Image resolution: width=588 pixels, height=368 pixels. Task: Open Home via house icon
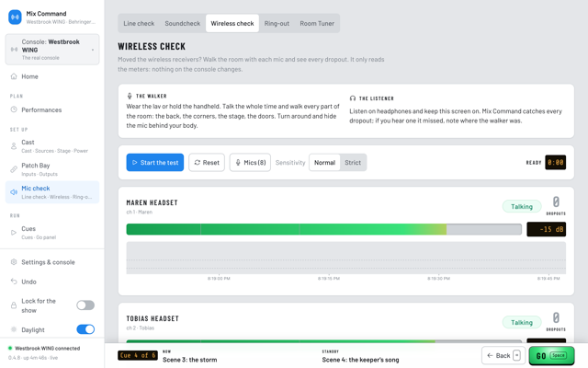(14, 76)
